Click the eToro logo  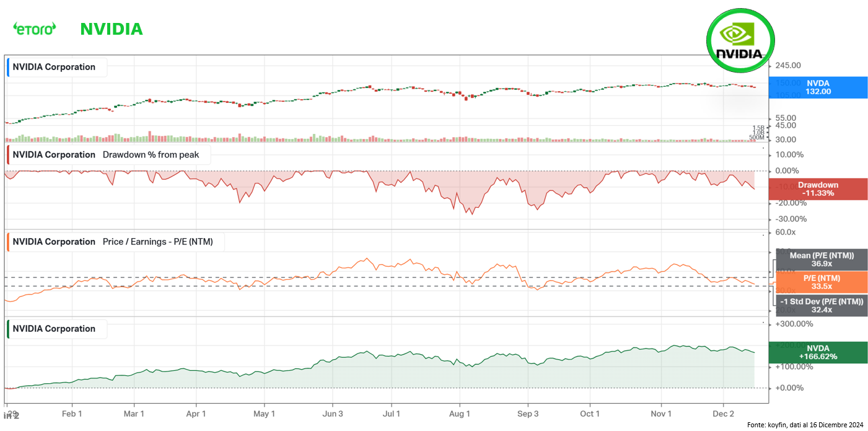pyautogui.click(x=35, y=28)
